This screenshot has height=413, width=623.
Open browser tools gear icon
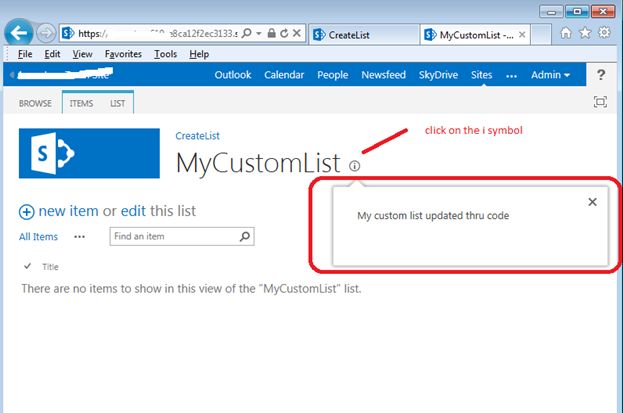(x=604, y=33)
